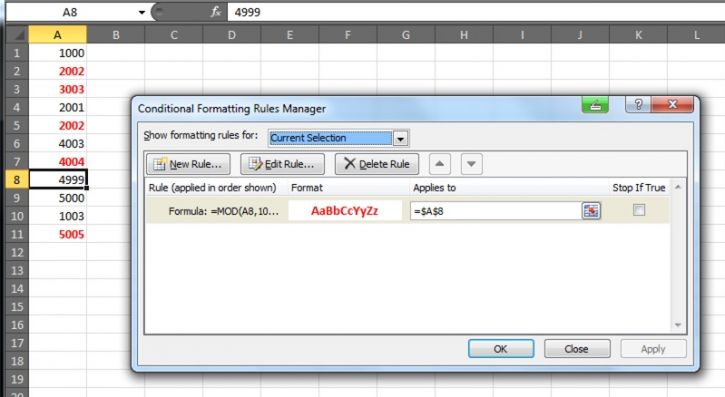
Task: Move rule up with the up arrow
Action: pos(440,164)
